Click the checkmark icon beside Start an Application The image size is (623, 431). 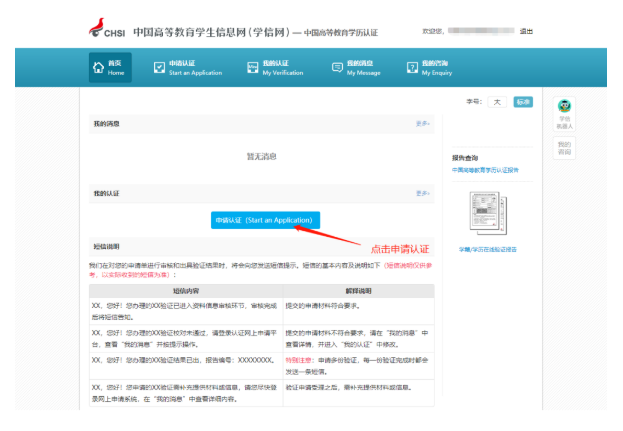(x=159, y=68)
